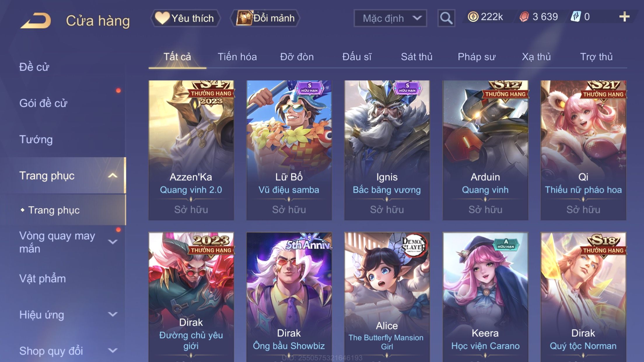This screenshot has height=362, width=644.
Task: Open Tướng in the sidebar
Action: tap(36, 139)
